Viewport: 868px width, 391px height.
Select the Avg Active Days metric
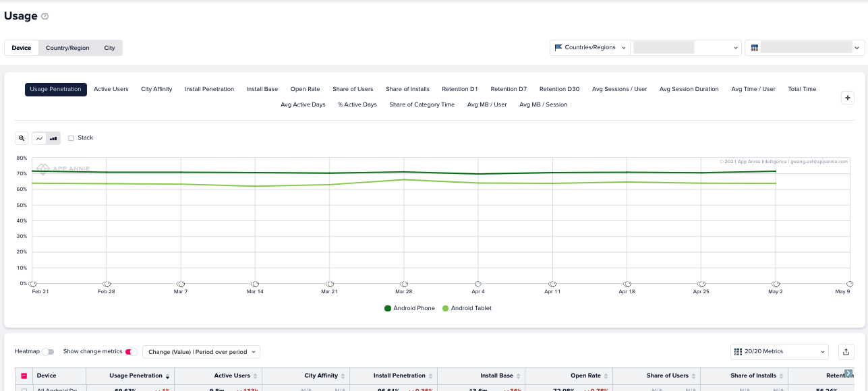[x=303, y=104]
